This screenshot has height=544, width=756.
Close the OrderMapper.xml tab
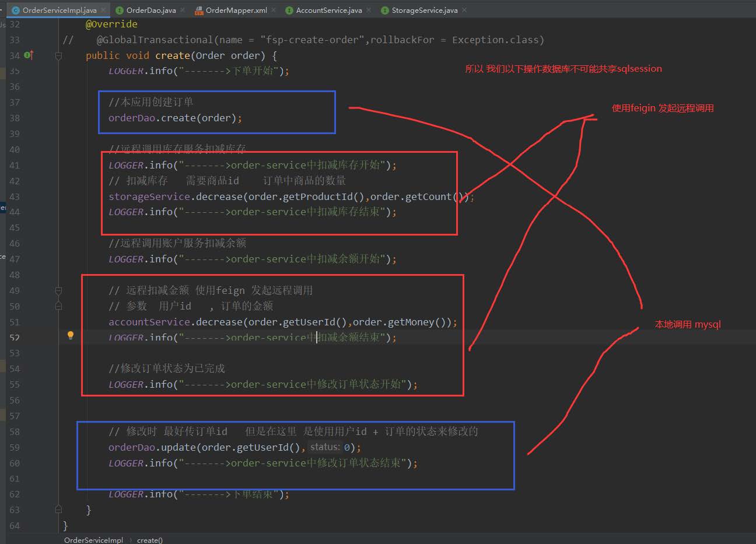point(274,10)
